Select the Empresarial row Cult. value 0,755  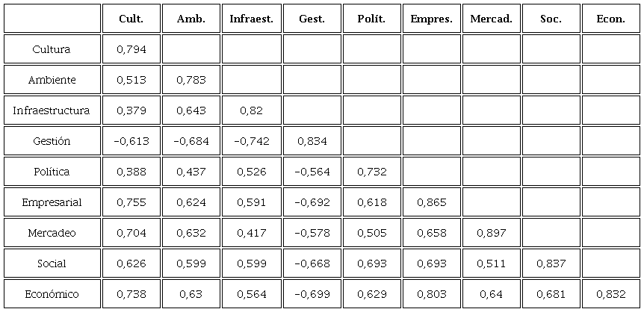click(x=131, y=202)
